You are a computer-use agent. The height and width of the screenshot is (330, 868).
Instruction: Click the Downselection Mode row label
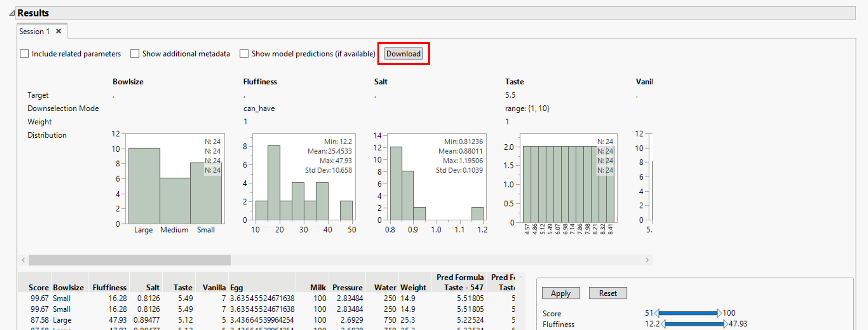point(63,108)
